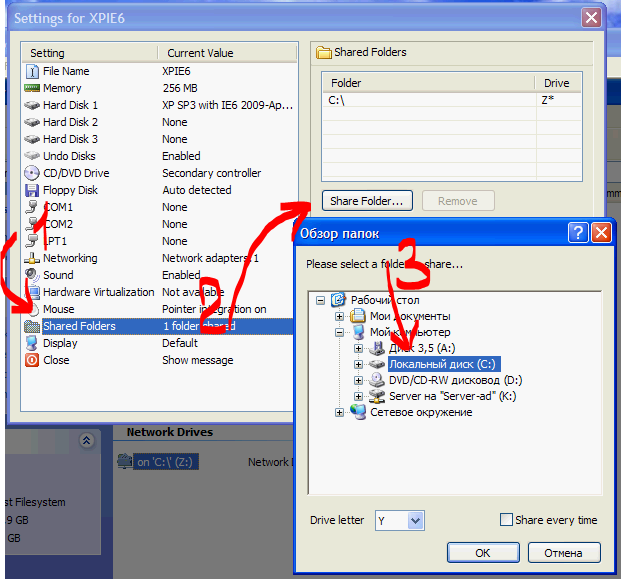Select Сетевое окружение in tree
621x579 pixels.
(421, 412)
